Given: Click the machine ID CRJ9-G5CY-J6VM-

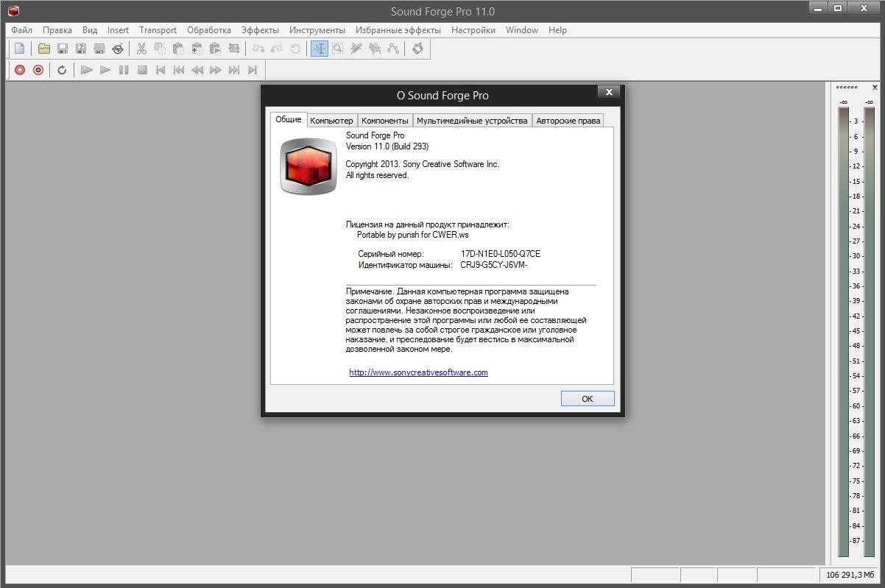Looking at the screenshot, I should pyautogui.click(x=494, y=265).
